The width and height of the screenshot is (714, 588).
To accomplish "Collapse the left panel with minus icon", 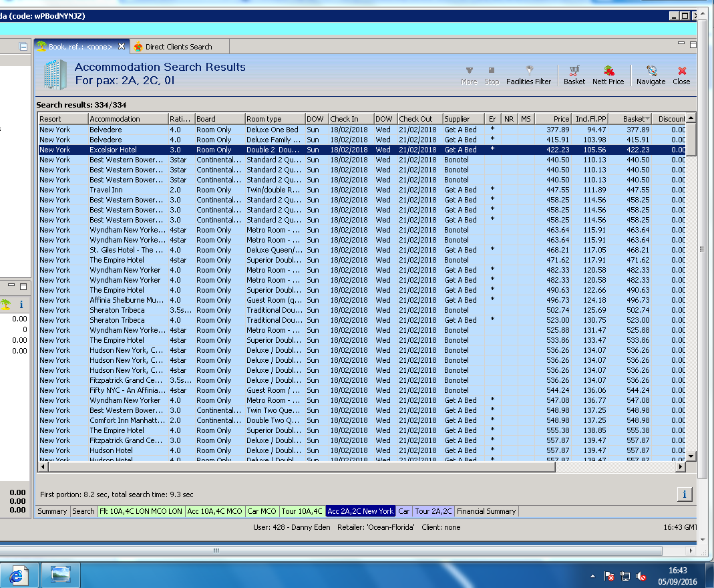I will pos(23,47).
